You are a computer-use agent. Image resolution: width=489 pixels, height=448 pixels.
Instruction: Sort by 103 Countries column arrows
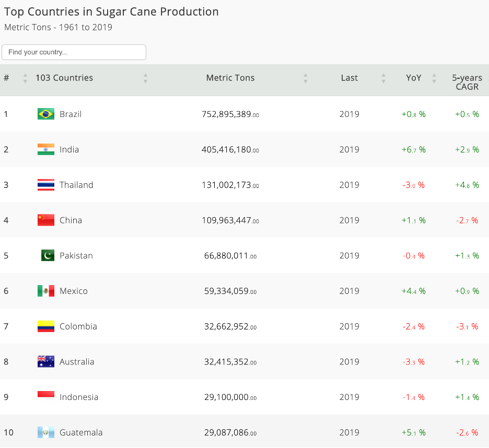pos(145,78)
